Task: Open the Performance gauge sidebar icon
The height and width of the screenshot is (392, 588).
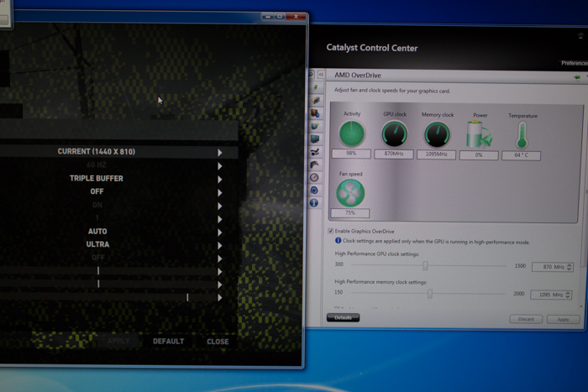Action: (314, 177)
